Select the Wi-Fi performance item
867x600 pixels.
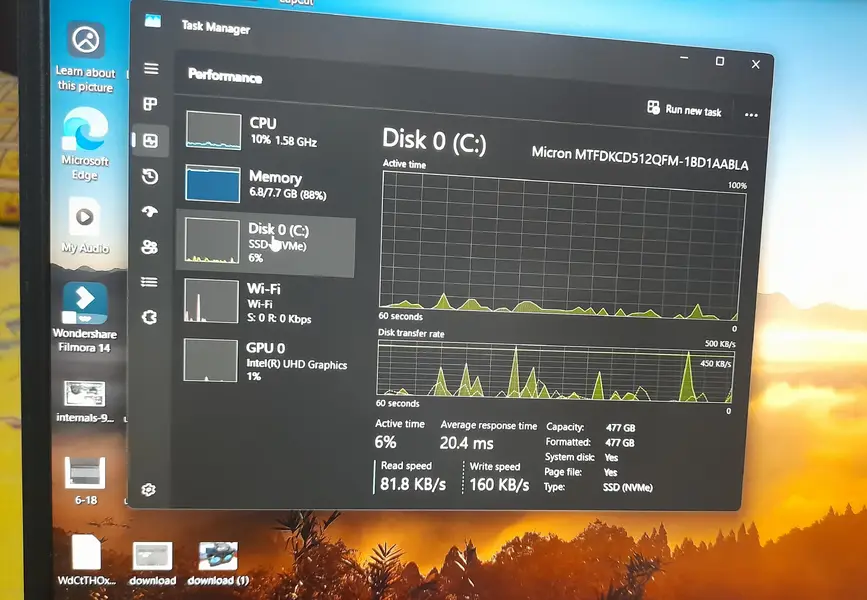(x=265, y=302)
